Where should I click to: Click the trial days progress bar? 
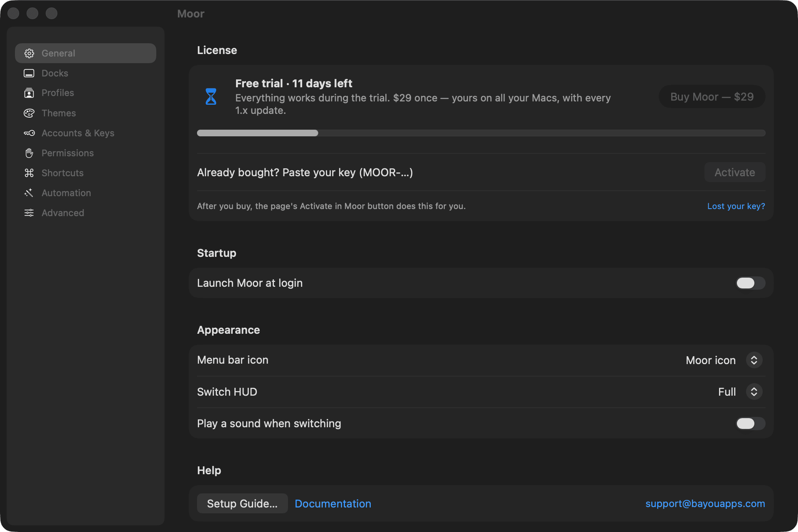[481, 133]
